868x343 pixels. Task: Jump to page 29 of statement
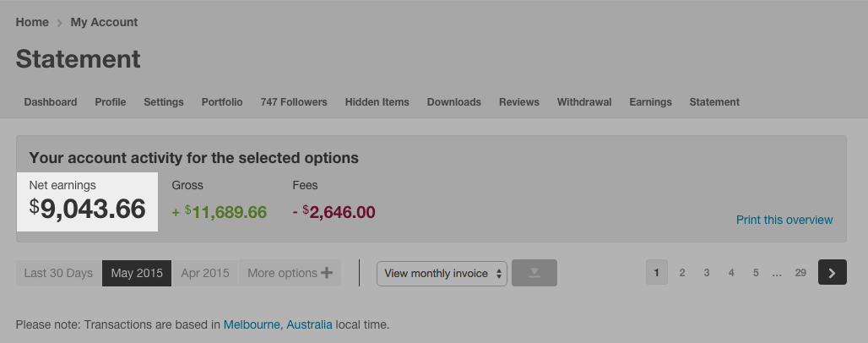(x=800, y=273)
